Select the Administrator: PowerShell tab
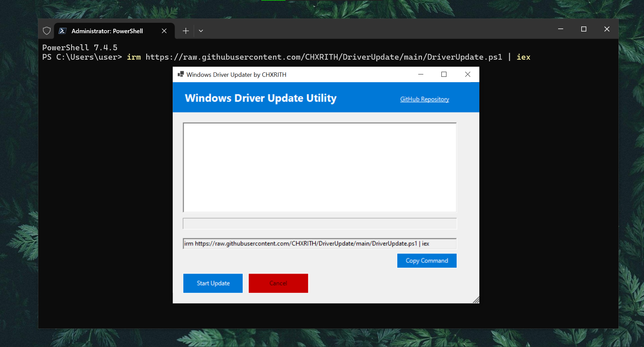 point(114,31)
